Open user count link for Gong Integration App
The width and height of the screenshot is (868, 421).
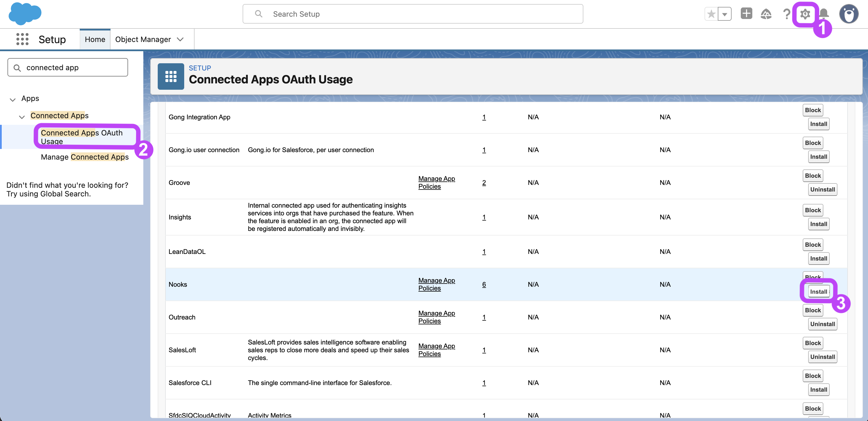pyautogui.click(x=484, y=117)
